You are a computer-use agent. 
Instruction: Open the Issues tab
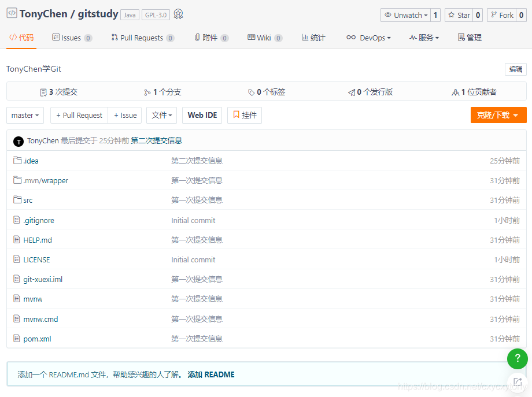pos(72,38)
